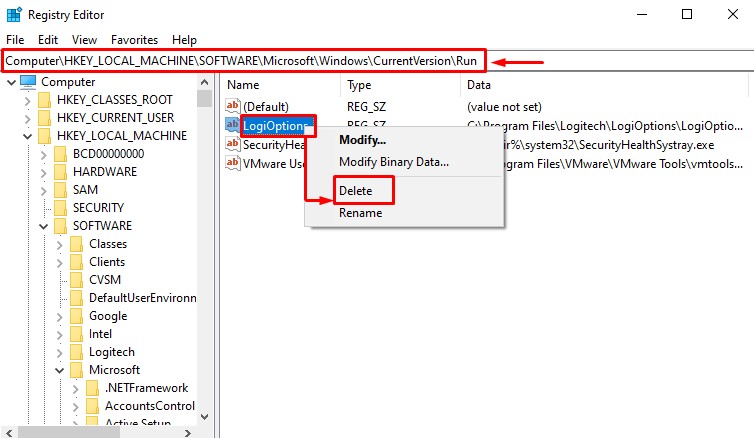Click the SOFTWARE folder icon

coord(61,226)
